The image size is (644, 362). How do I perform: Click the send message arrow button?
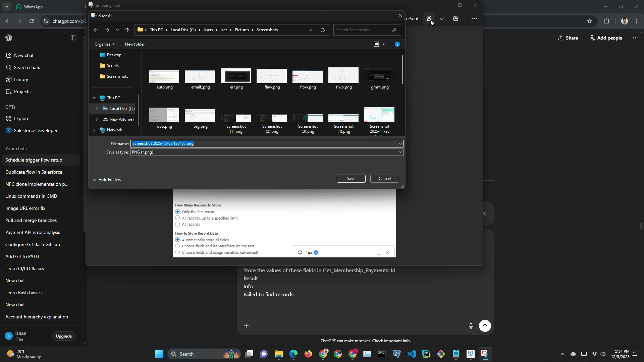(485, 326)
